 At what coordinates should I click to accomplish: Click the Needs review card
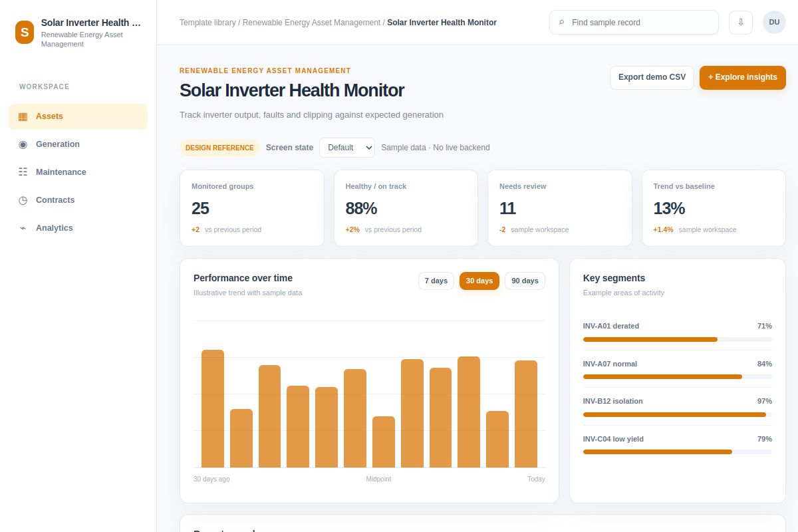coord(560,208)
